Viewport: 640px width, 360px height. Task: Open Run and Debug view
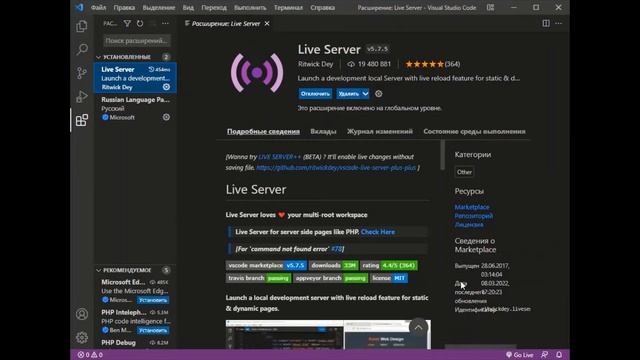point(82,97)
